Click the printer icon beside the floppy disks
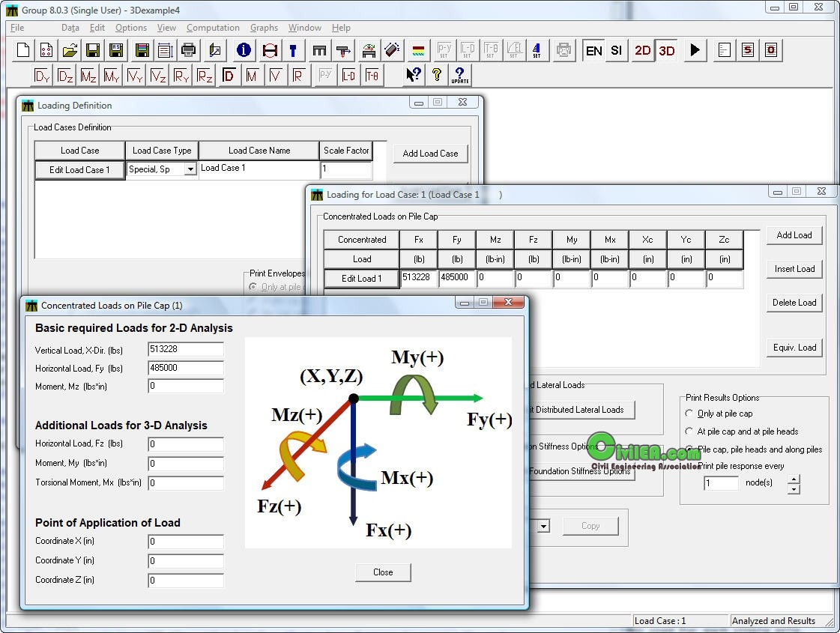840x633 pixels. [189, 50]
